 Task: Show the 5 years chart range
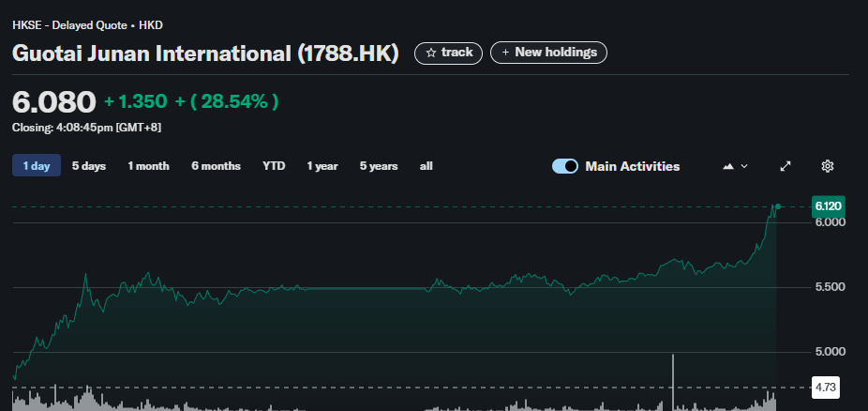point(379,166)
